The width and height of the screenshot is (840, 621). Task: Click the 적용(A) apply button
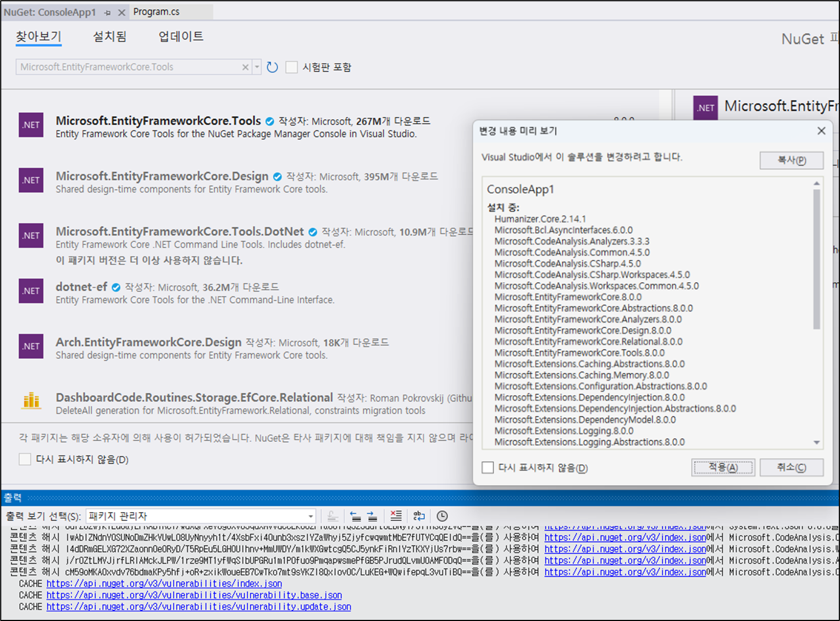[x=723, y=468]
